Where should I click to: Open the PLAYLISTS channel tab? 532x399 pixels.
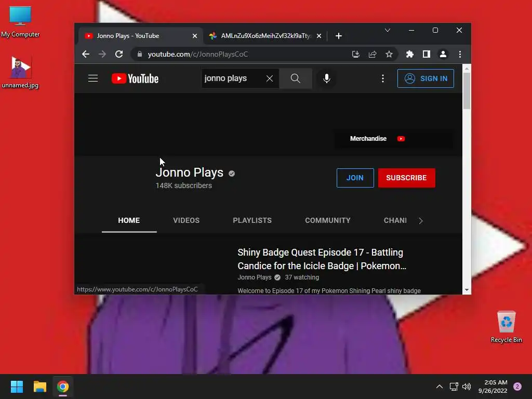pyautogui.click(x=252, y=220)
